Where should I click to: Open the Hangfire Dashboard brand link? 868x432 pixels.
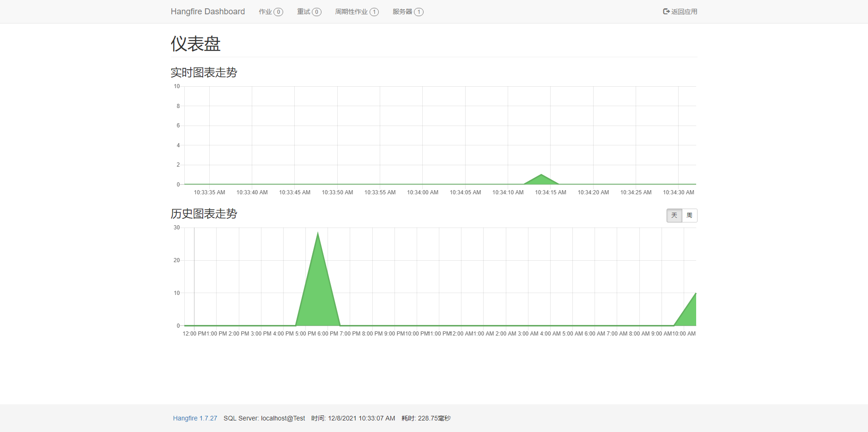click(207, 12)
